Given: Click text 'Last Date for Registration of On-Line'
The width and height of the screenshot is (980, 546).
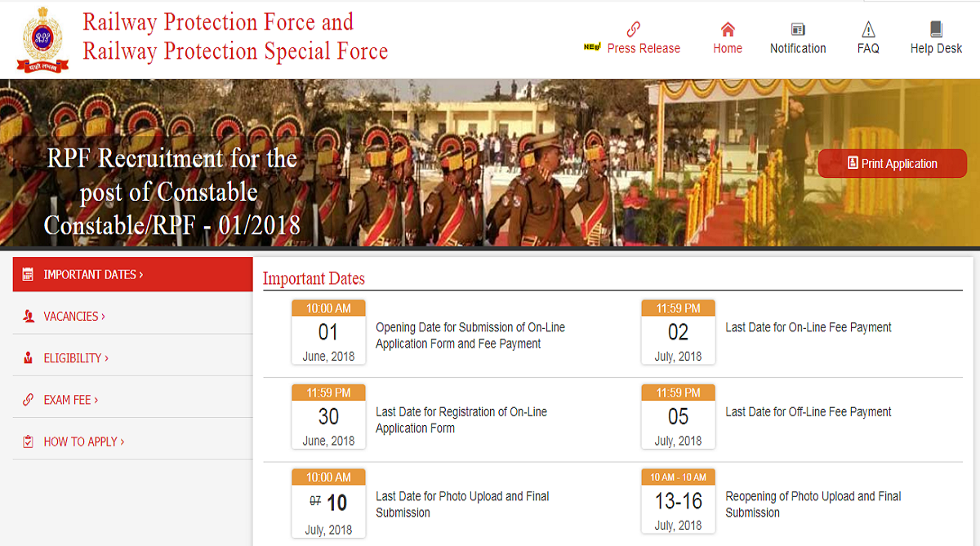Looking at the screenshot, I should (461, 411).
